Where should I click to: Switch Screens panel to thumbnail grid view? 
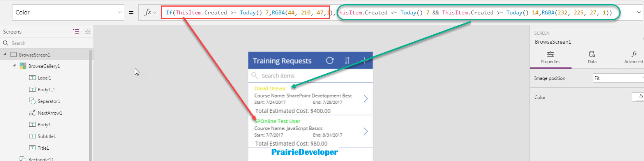(87, 32)
